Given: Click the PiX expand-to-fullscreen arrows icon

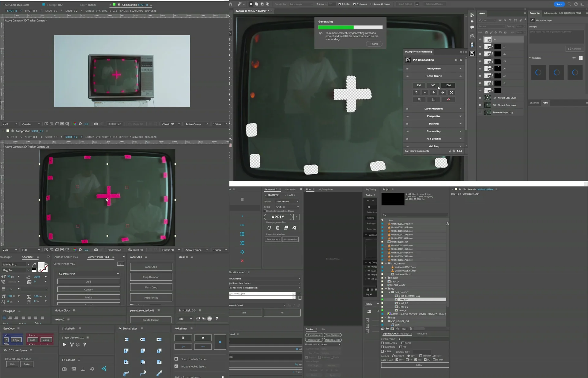Looking at the screenshot, I should [x=451, y=92].
